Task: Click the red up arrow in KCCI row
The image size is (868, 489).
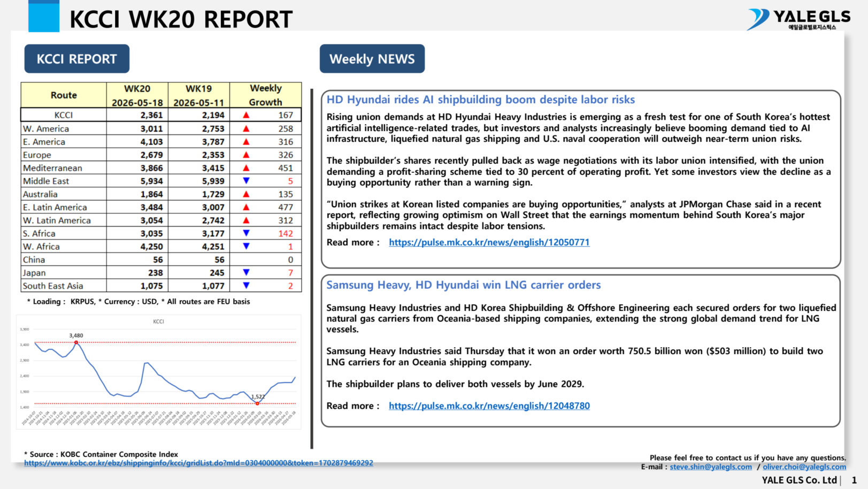Action: (246, 115)
